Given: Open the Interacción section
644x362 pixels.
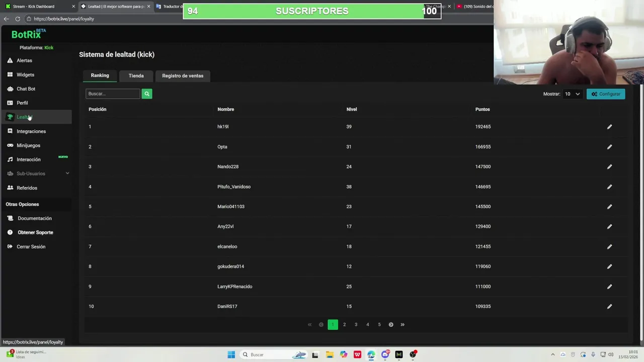Looking at the screenshot, I should pyautogui.click(x=28, y=159).
